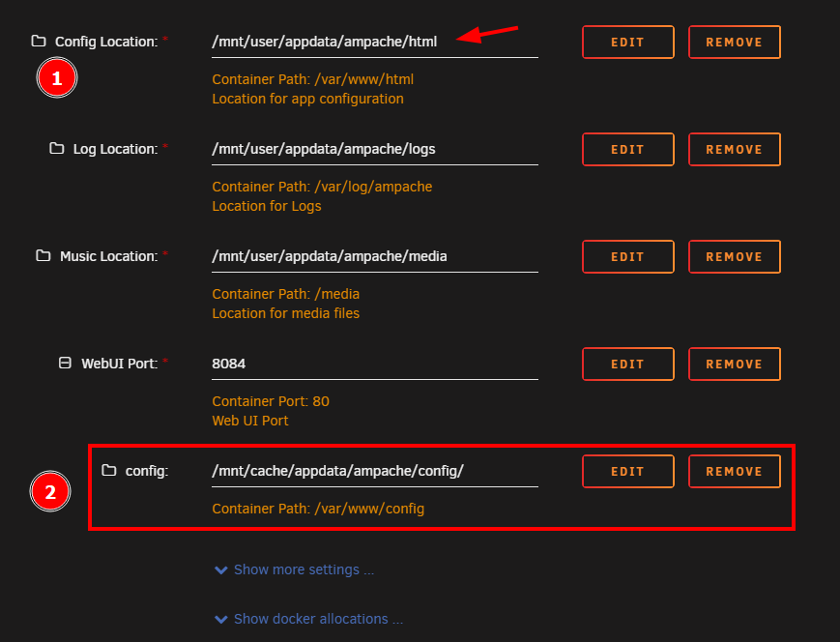Focus the Log Location path field

click(375, 149)
